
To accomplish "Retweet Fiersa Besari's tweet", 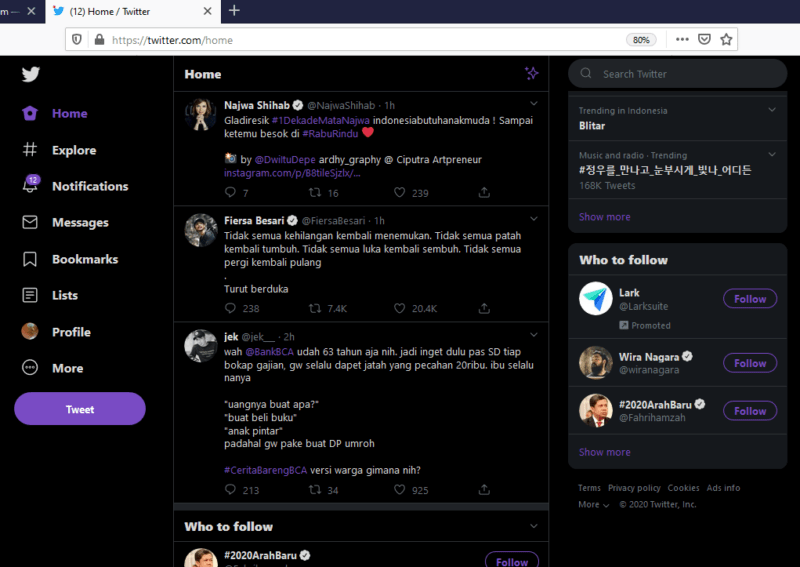I will (315, 308).
